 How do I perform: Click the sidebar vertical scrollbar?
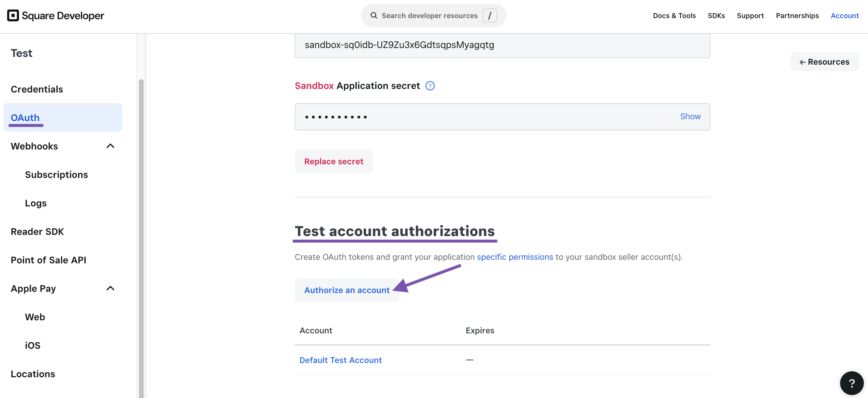tap(141, 236)
